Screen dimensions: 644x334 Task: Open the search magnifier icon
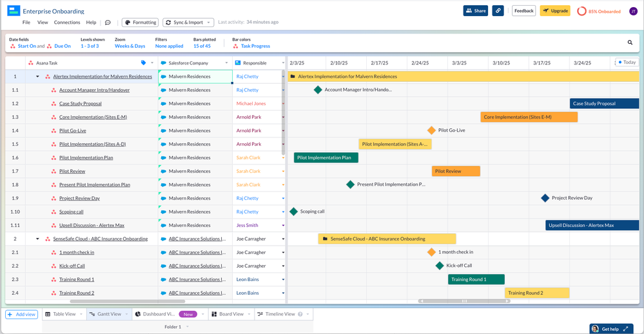(x=630, y=43)
